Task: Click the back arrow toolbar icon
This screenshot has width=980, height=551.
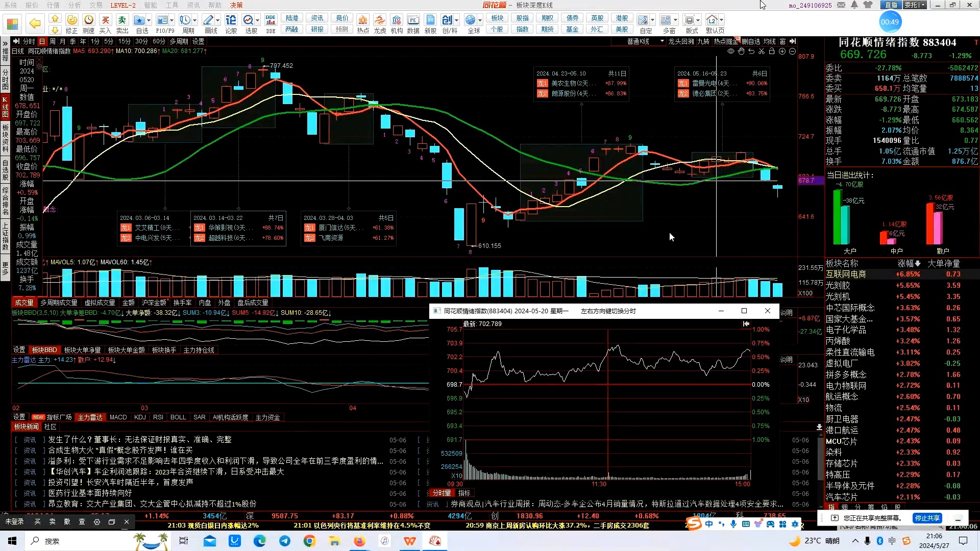Action: click(x=35, y=23)
